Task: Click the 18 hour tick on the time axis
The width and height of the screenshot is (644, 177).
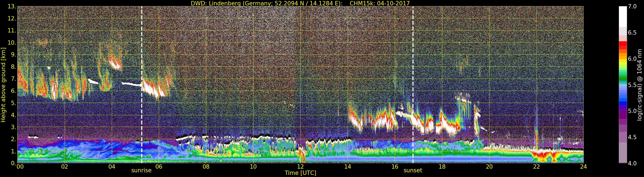Action: [442, 167]
